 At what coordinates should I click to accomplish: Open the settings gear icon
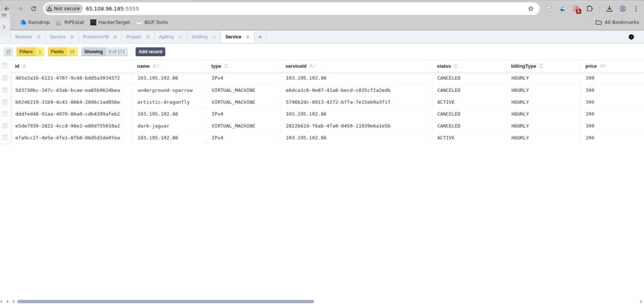(x=631, y=37)
